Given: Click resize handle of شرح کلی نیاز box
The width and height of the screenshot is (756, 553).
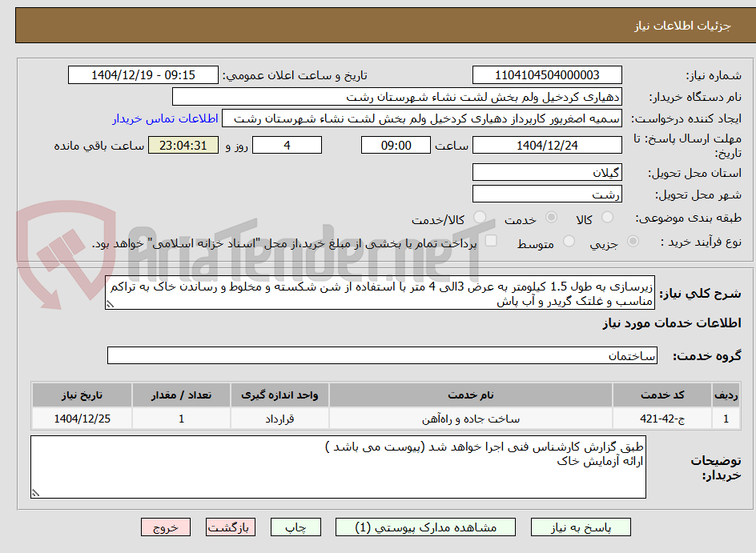Looking at the screenshot, I should pyautogui.click(x=110, y=304).
